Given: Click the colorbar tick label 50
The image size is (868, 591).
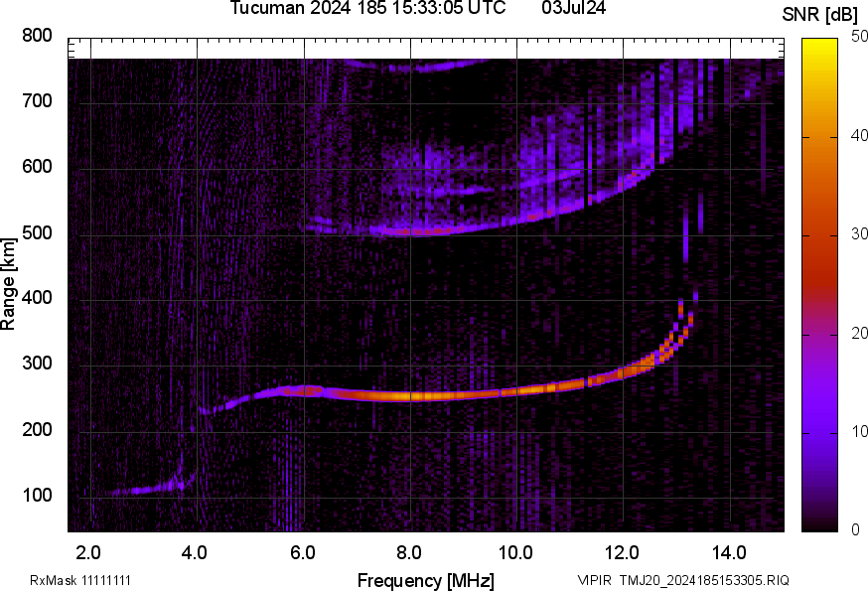Looking at the screenshot, I should click(860, 37).
